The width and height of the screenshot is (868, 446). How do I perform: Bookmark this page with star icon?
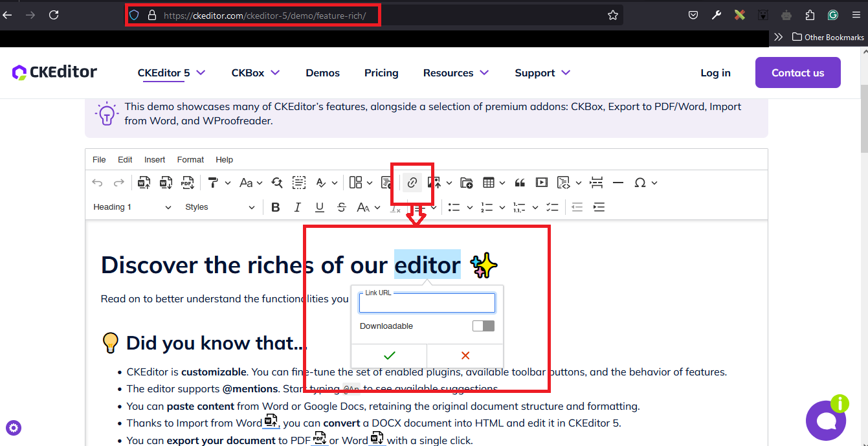point(613,15)
